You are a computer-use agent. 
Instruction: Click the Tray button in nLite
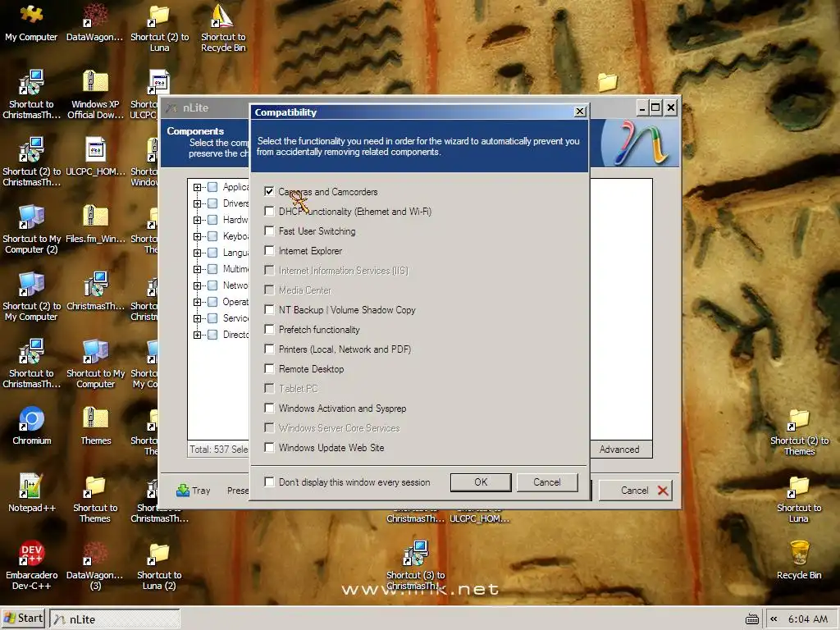click(x=194, y=491)
